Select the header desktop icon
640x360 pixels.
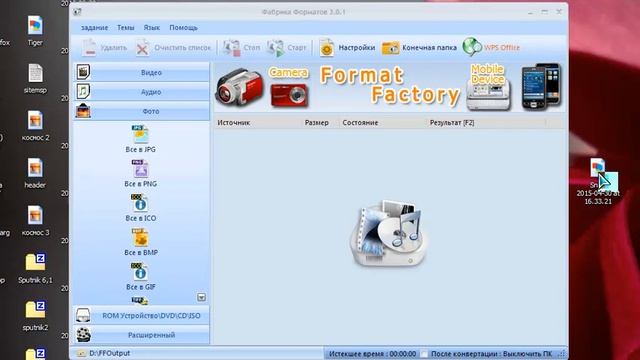point(35,173)
